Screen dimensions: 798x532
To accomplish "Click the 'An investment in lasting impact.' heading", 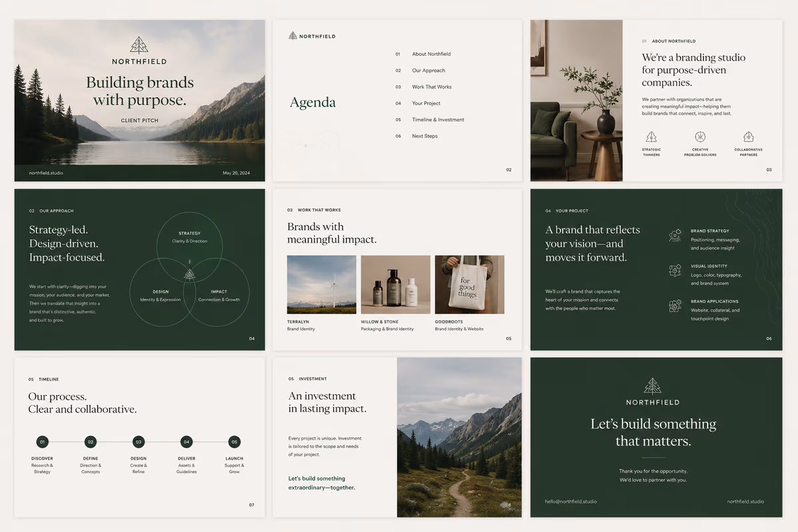I will 327,402.
